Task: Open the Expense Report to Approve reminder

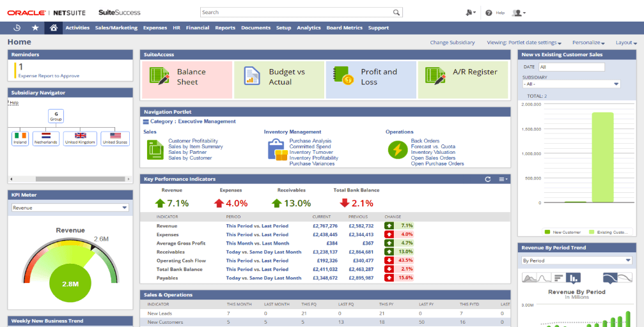Action: (49, 76)
